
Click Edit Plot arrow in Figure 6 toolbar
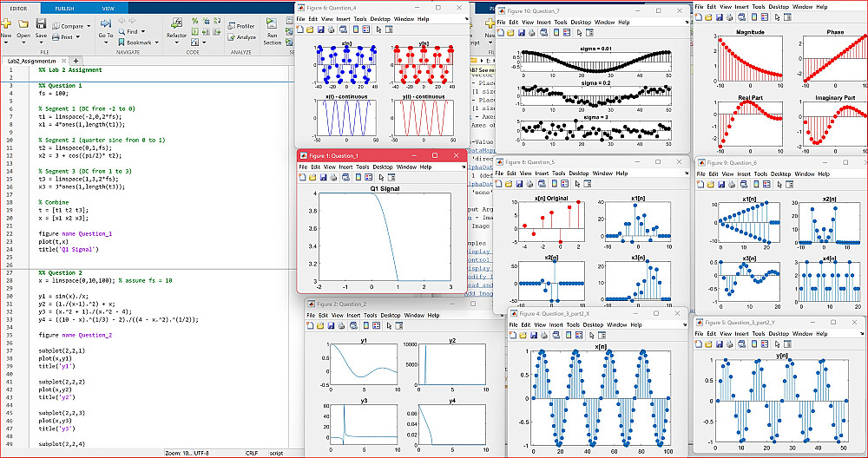pos(379,29)
